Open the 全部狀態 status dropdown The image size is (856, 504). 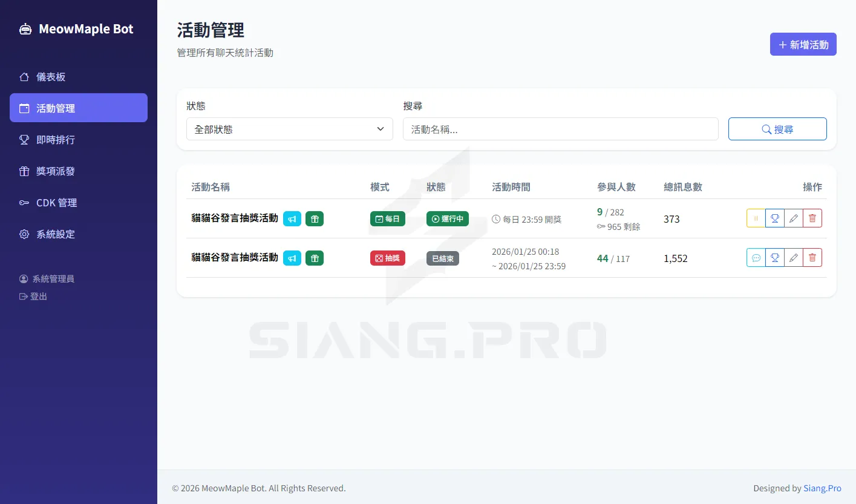pos(289,129)
